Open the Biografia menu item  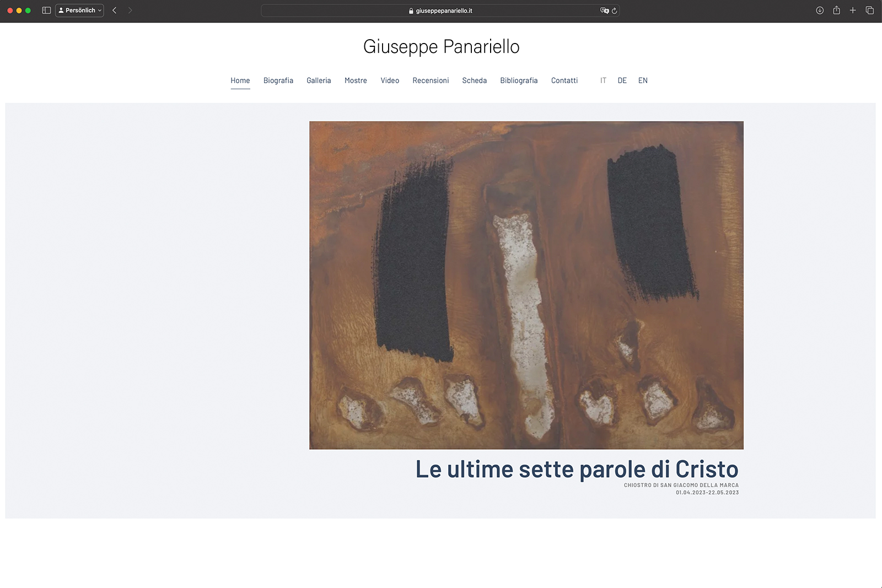[278, 80]
